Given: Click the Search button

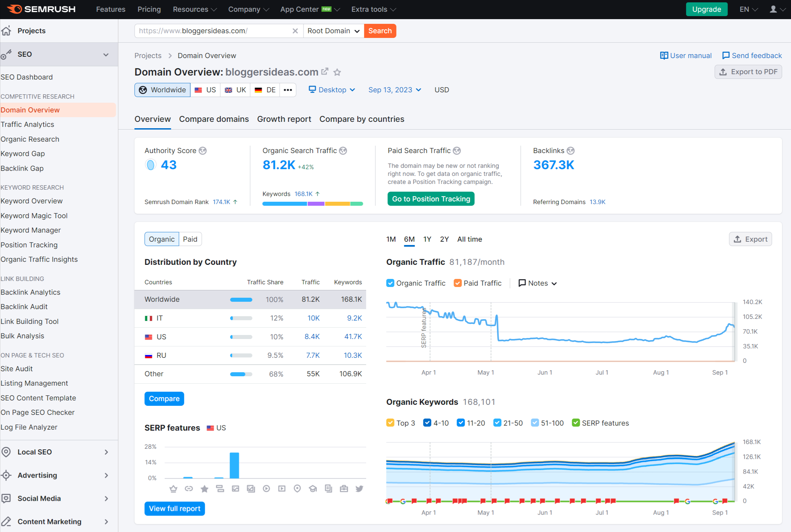Looking at the screenshot, I should click(380, 31).
